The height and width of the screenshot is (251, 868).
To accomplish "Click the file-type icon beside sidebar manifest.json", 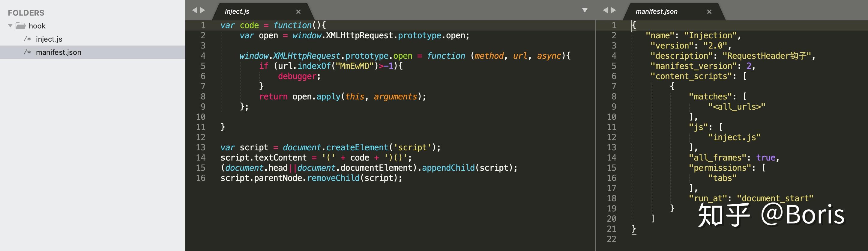I will [27, 52].
